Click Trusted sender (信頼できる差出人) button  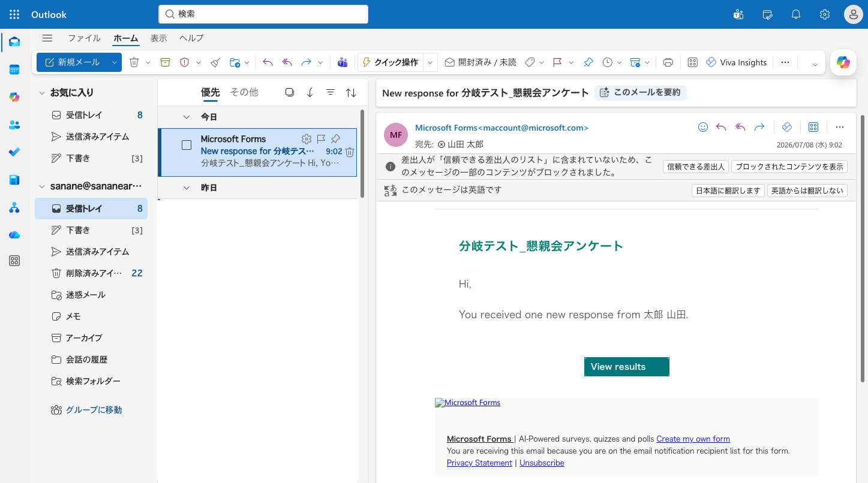point(695,167)
